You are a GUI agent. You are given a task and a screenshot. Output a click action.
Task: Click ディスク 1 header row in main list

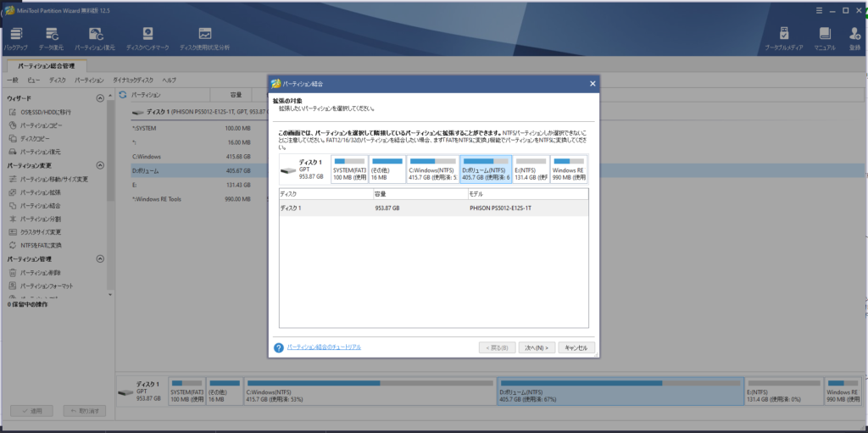point(198,112)
